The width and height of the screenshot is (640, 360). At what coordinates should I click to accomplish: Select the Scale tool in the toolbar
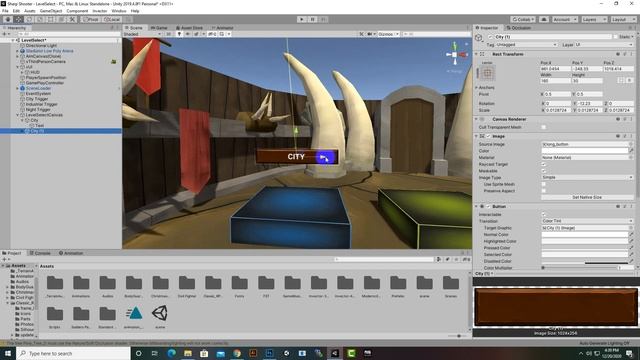(40, 19)
